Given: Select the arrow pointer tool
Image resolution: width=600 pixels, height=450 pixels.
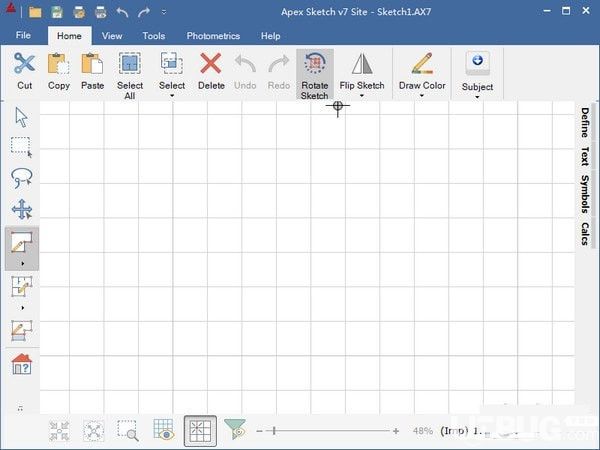Looking at the screenshot, I should 21,117.
